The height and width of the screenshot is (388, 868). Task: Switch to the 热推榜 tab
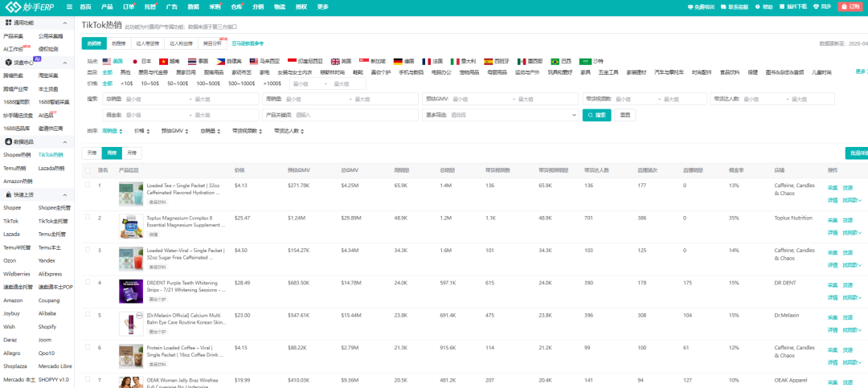tap(118, 43)
